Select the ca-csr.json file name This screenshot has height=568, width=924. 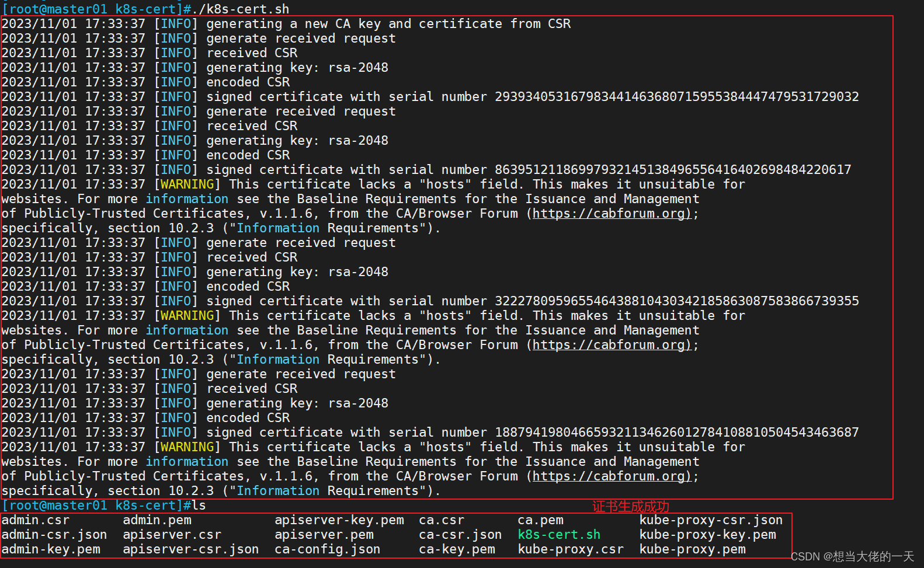(460, 535)
